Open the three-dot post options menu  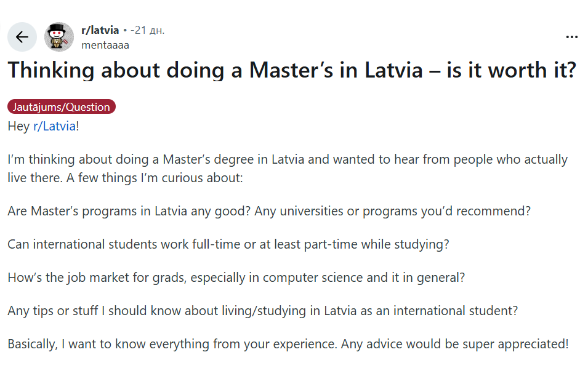[x=572, y=37]
